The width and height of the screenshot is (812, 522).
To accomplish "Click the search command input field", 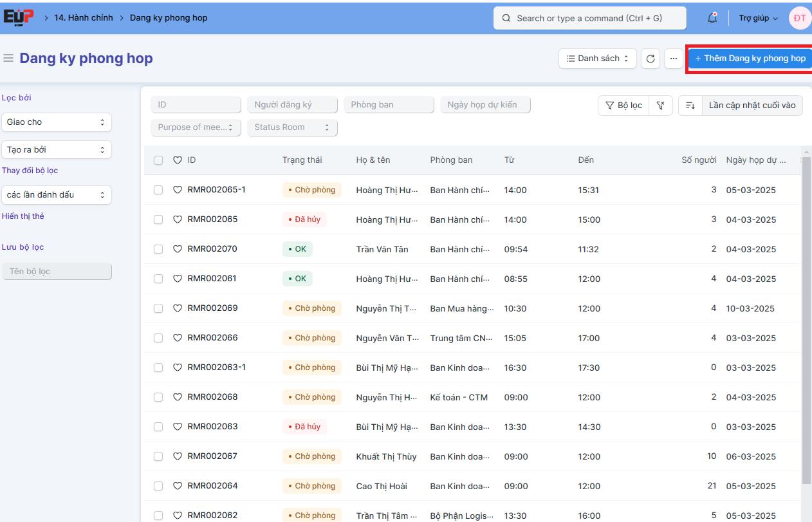I will click(x=589, y=18).
